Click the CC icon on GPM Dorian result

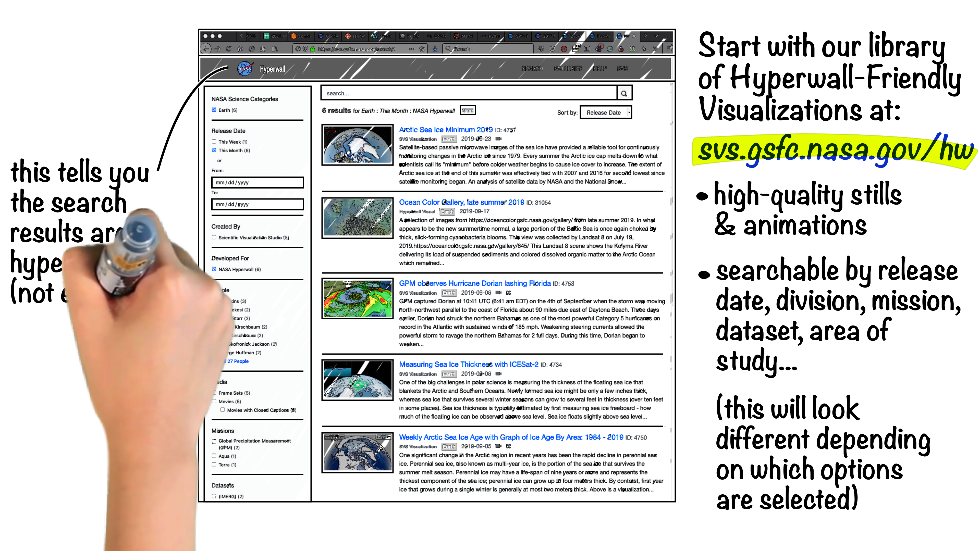(508, 293)
